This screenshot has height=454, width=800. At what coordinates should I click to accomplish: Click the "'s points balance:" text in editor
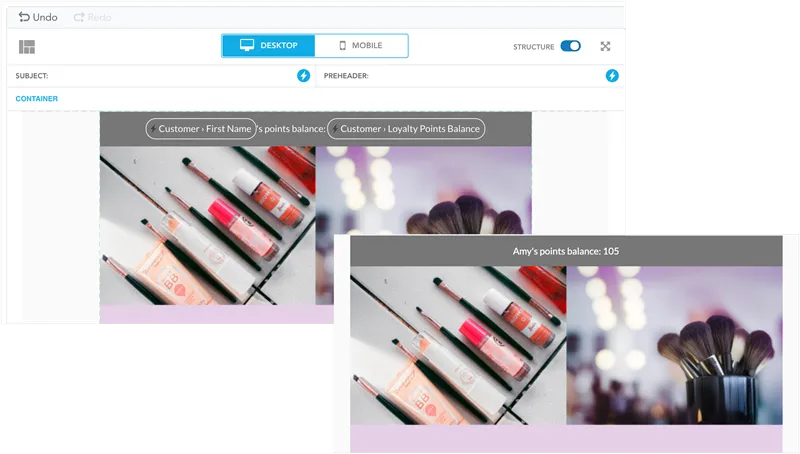[291, 129]
